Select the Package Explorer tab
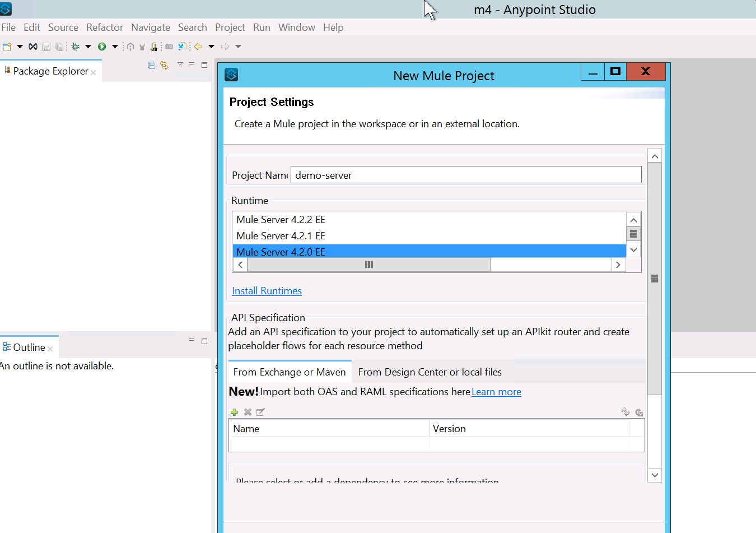This screenshot has width=756, height=533. (x=50, y=71)
